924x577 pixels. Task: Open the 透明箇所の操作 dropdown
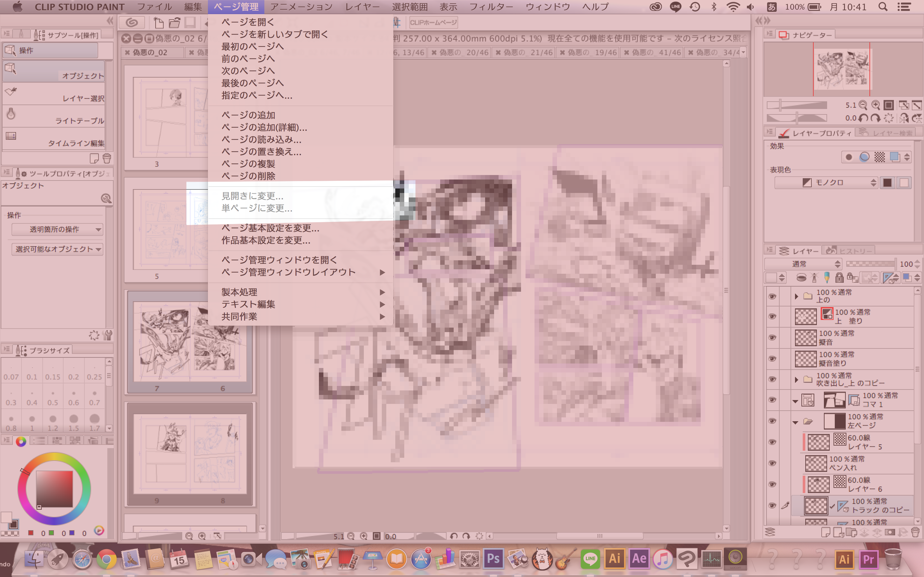(x=57, y=229)
